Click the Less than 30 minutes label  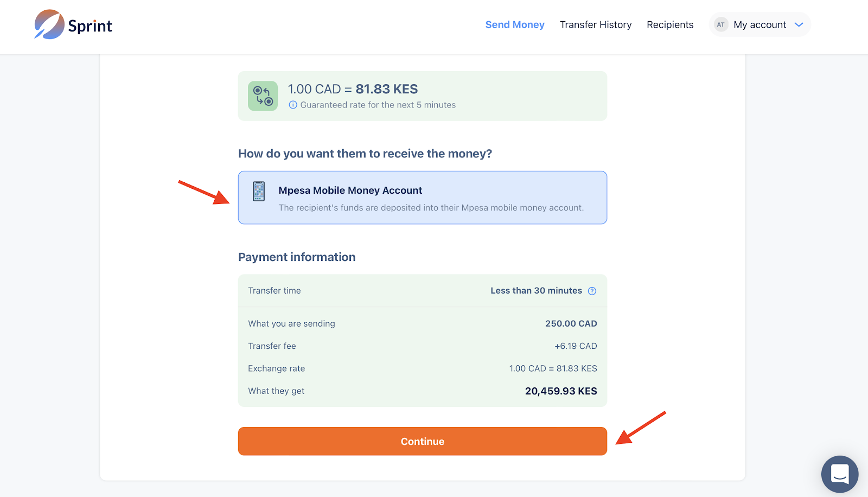pos(535,291)
